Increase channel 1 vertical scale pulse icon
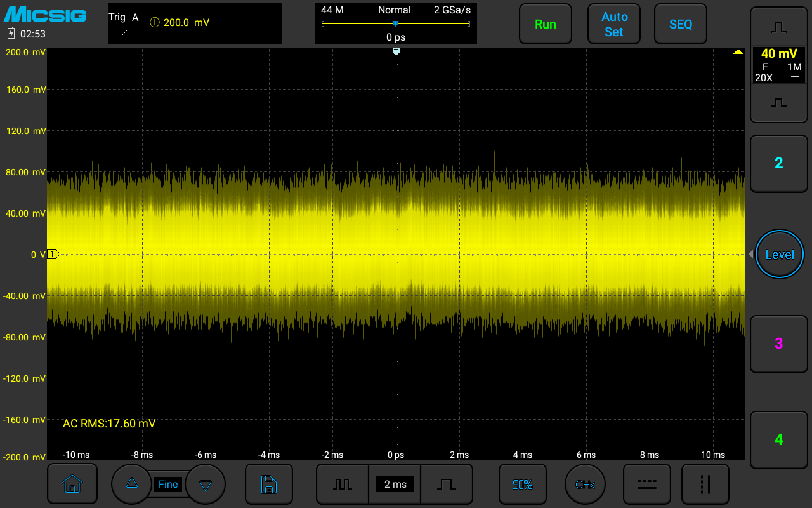 [778, 27]
